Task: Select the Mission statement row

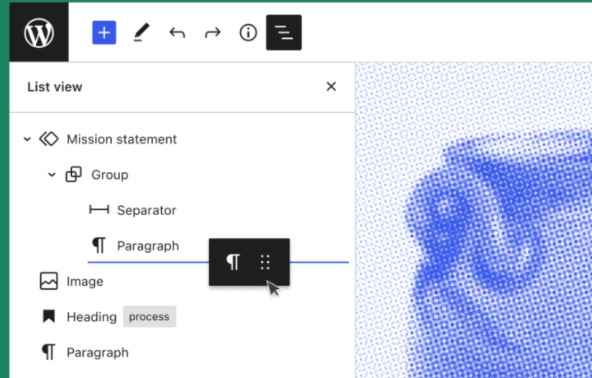Action: point(182,139)
